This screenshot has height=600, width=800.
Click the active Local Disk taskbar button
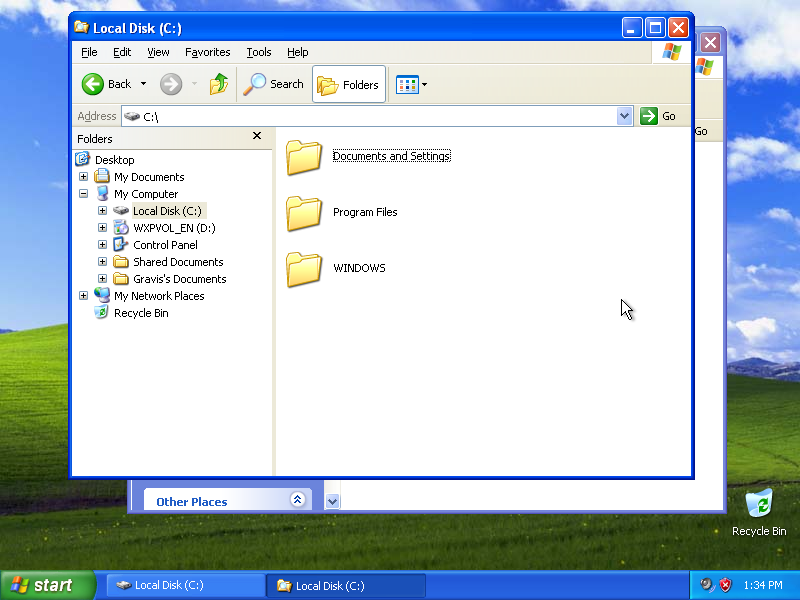coord(346,585)
